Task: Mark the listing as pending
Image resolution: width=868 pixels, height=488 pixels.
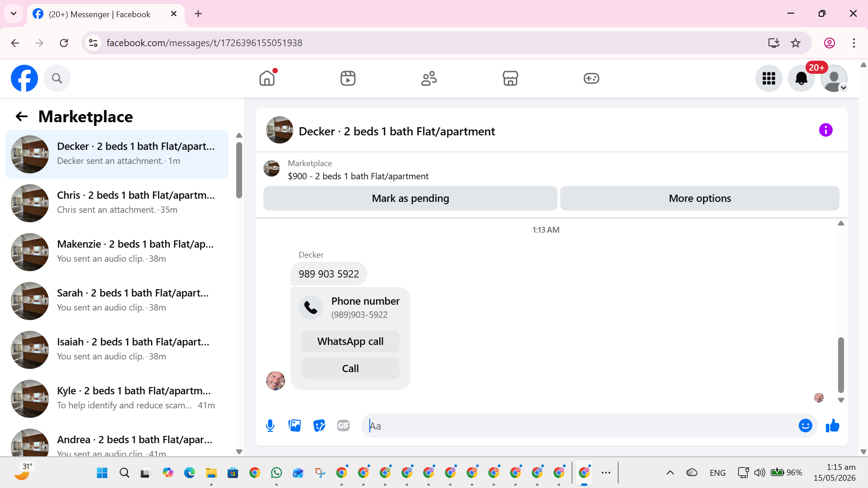Action: (410, 198)
